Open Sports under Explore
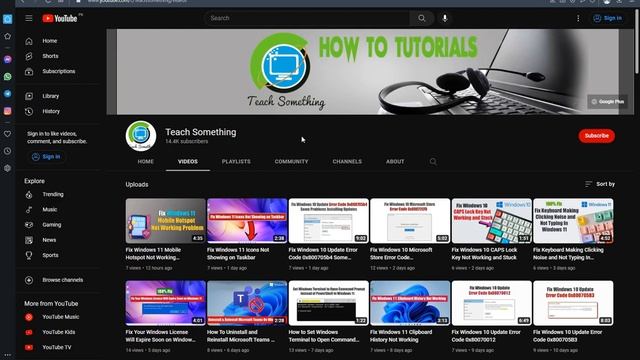Viewport: 640px width, 360px height. [x=50, y=255]
